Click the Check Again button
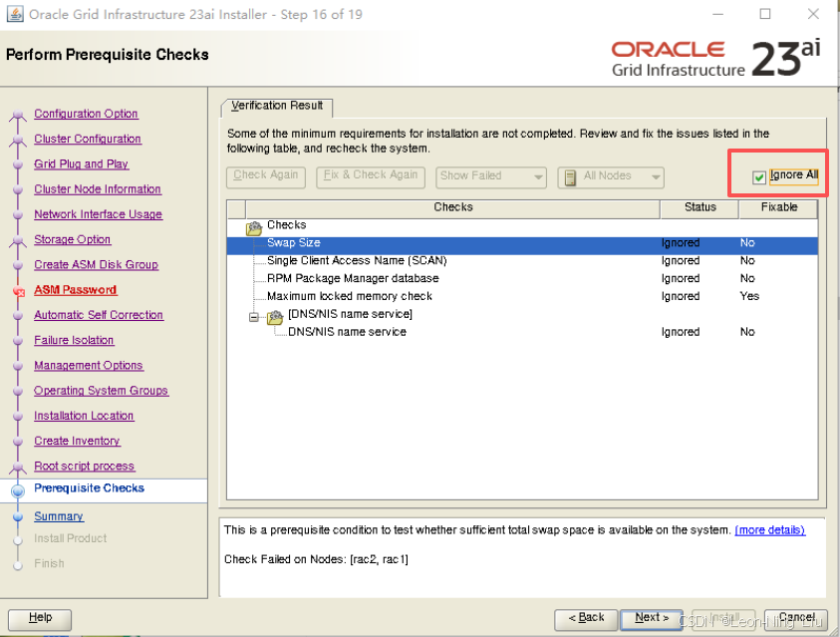The height and width of the screenshot is (637, 840). [266, 177]
